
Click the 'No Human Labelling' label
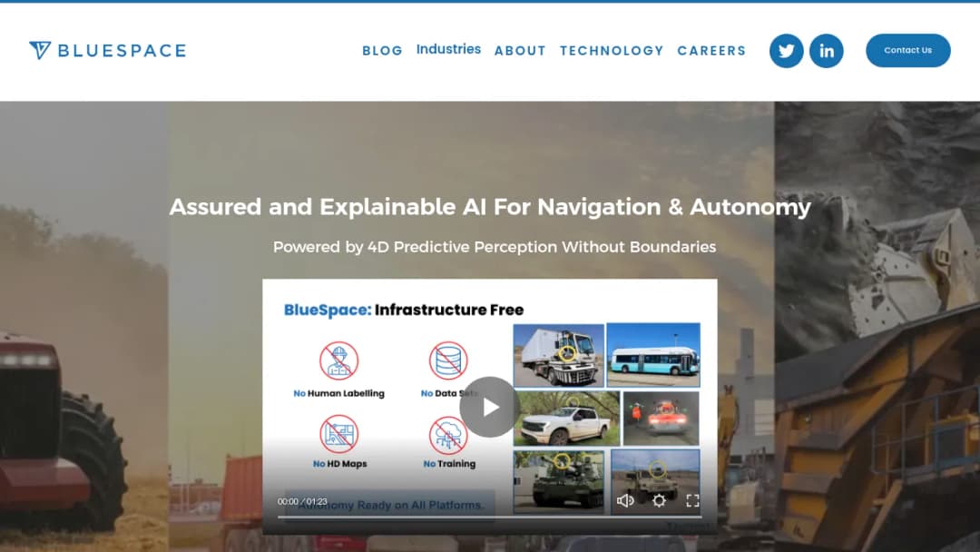tap(338, 393)
